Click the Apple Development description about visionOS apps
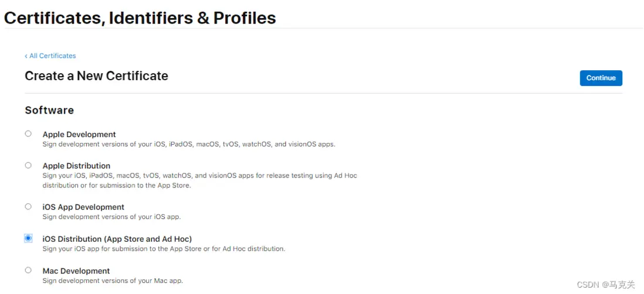644x294 pixels. [189, 144]
